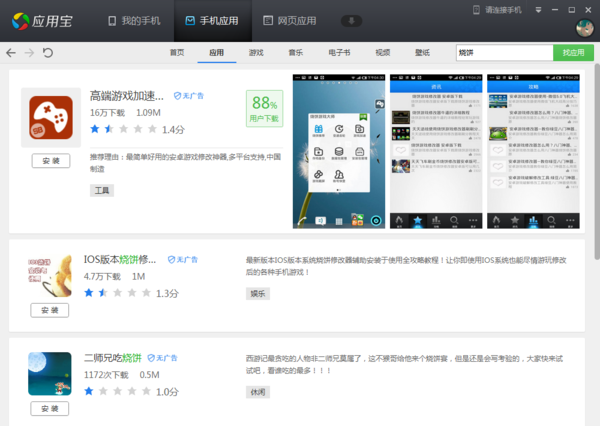Open the title bar dropdown menu arrow

tap(538, 10)
